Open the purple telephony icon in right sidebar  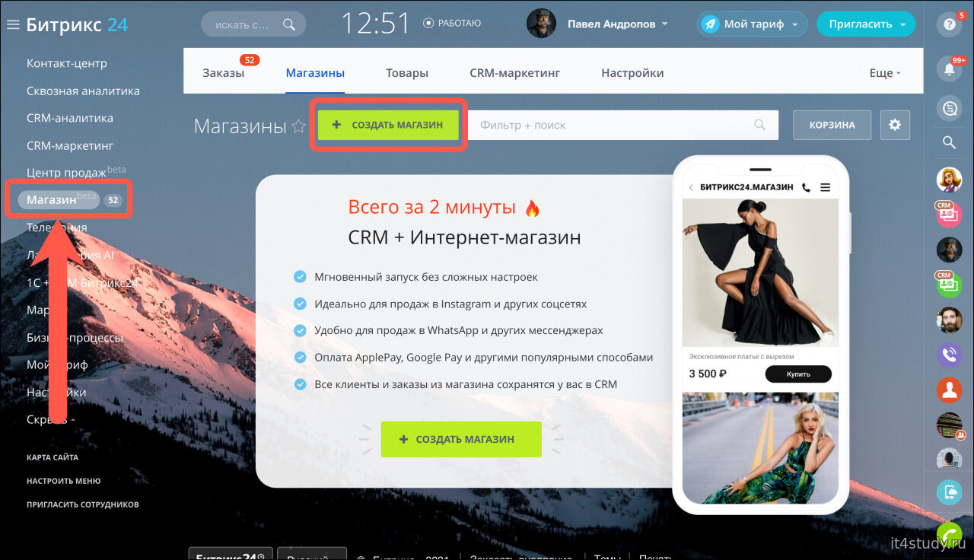tap(949, 355)
